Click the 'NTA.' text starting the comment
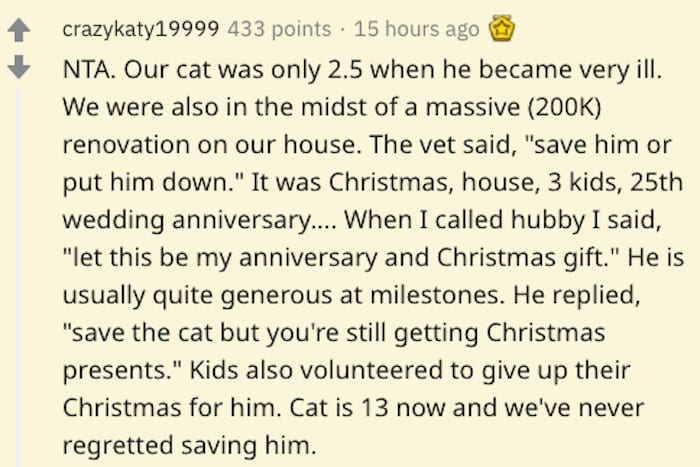 click(86, 71)
